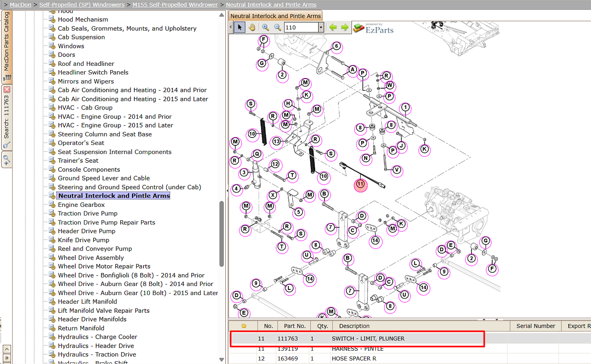
Task: Open Cab Suspension in the catalog tree
Action: [81, 37]
